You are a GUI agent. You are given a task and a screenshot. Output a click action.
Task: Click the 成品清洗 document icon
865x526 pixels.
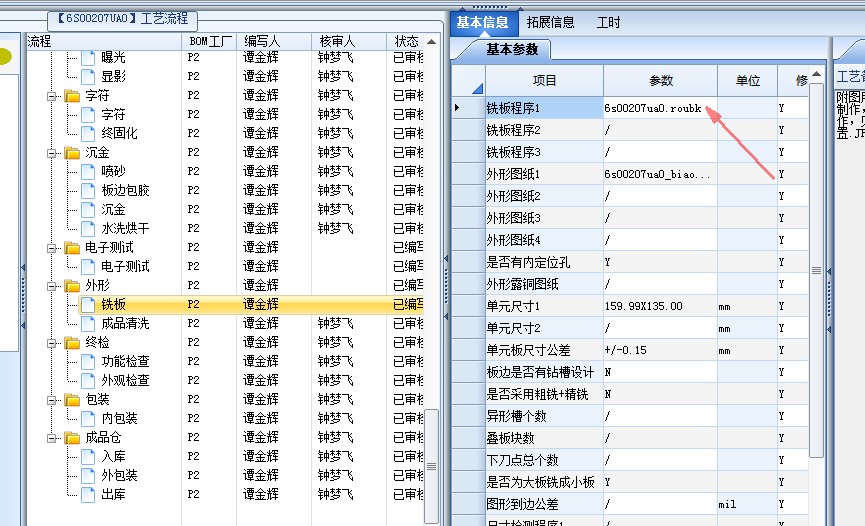pos(88,323)
